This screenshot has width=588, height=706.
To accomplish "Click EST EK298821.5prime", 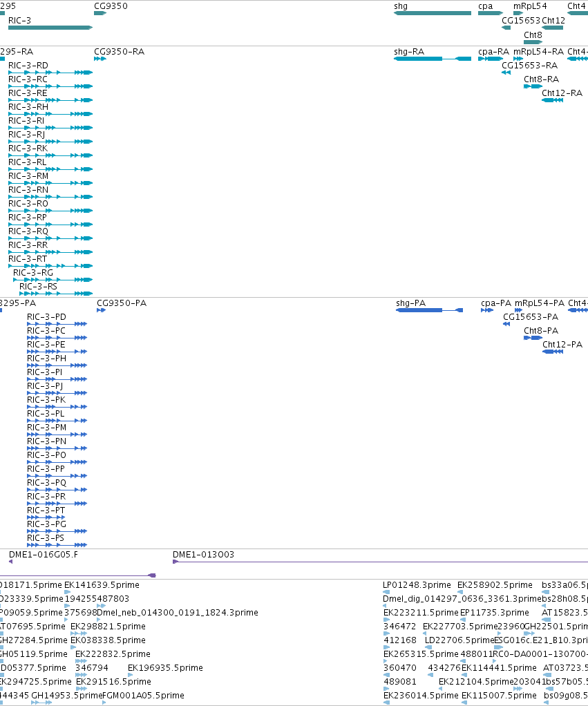I will pyautogui.click(x=108, y=627).
